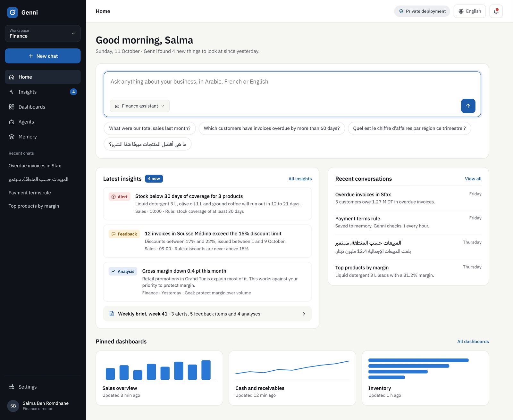Open the Inventory dashboard card
Viewport: 513px width, 420px height.
coord(425,378)
